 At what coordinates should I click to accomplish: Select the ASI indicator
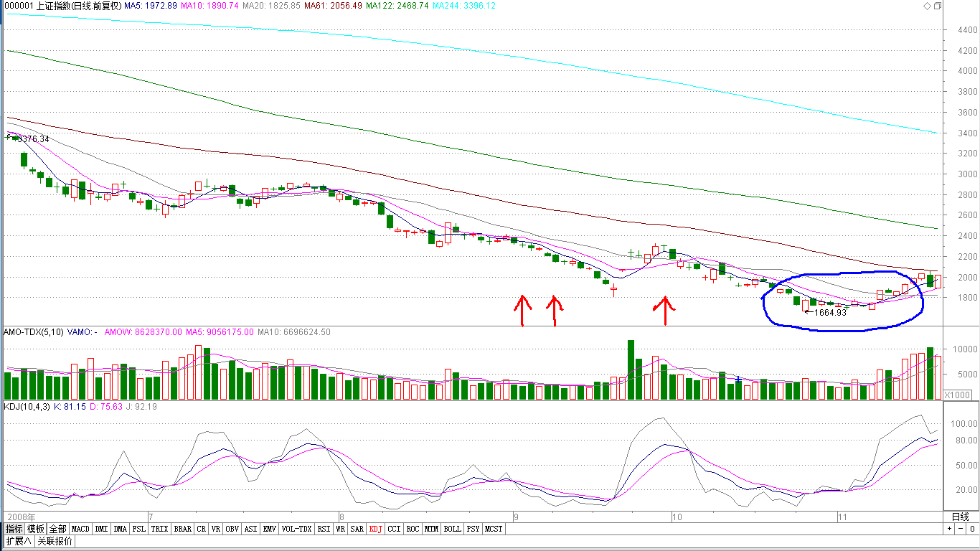pos(250,529)
